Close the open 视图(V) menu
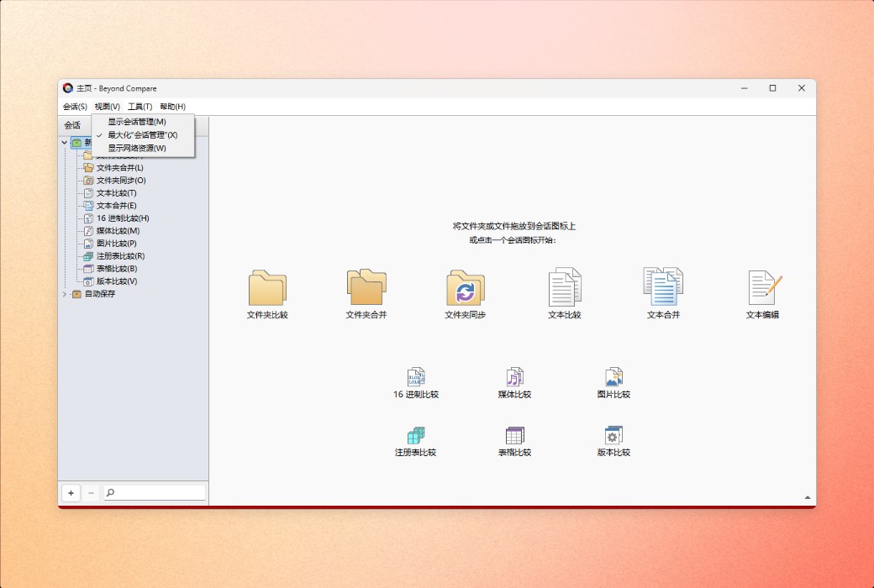 pos(107,107)
